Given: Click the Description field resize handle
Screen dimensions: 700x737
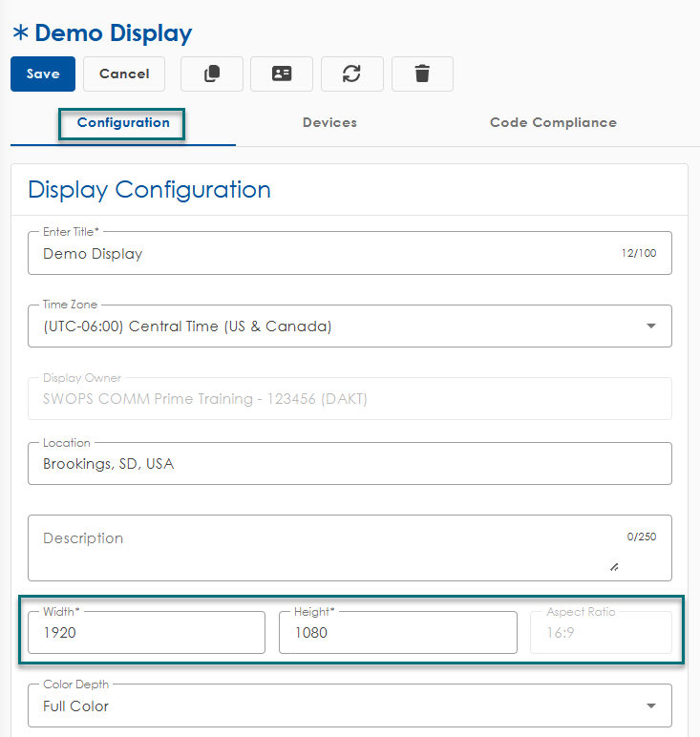Looking at the screenshot, I should pos(614,566).
